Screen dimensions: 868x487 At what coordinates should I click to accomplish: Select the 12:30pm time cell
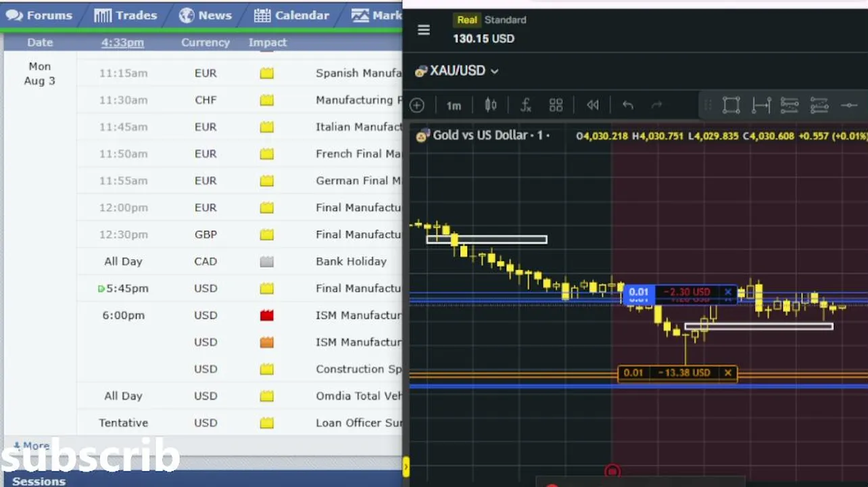click(123, 234)
